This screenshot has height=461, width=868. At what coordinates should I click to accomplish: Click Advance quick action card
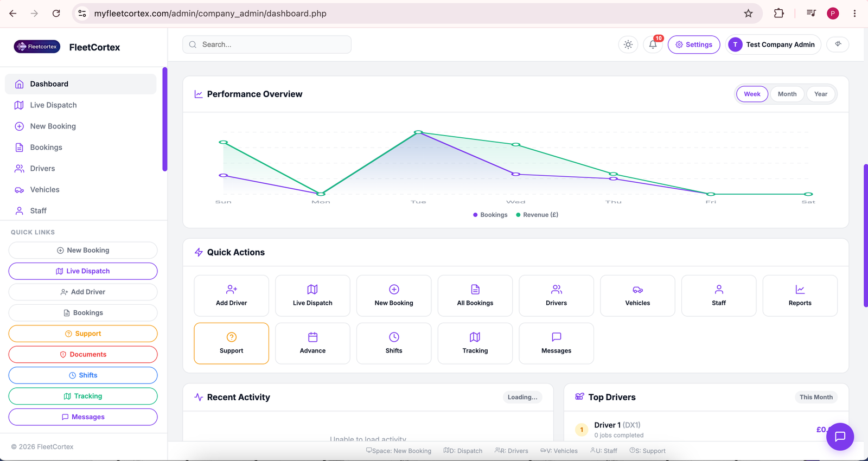coord(312,343)
